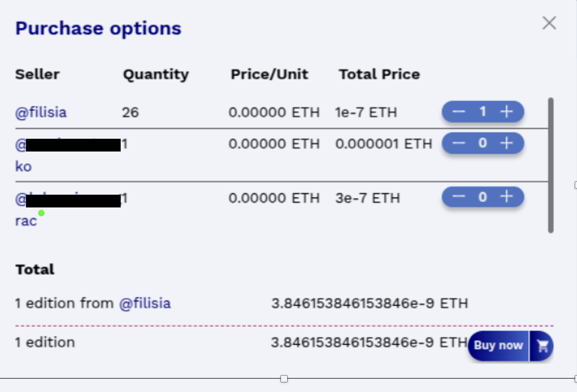Close the Purchase options dialog
The width and height of the screenshot is (577, 392).
pos(549,23)
